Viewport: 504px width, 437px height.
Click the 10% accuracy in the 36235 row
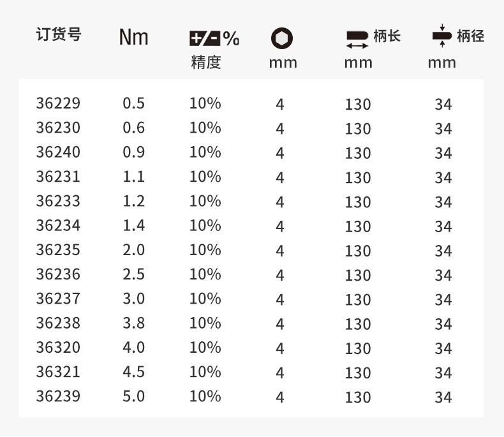[x=205, y=250]
